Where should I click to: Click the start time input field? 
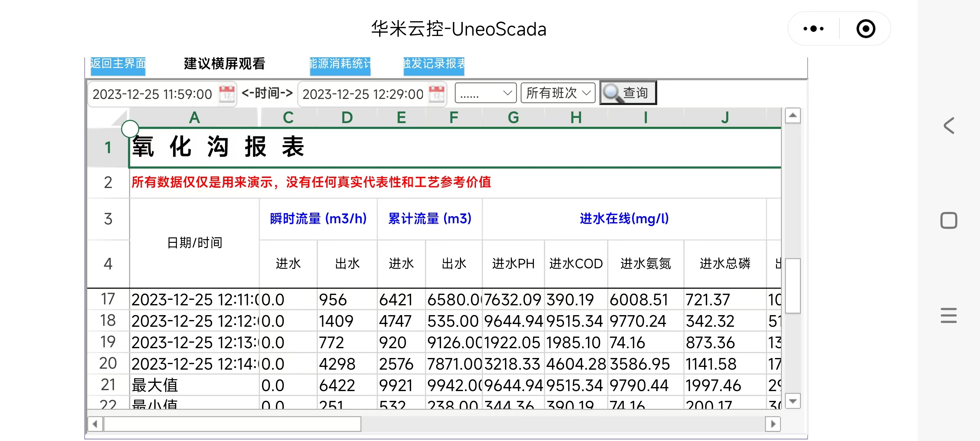tap(153, 94)
